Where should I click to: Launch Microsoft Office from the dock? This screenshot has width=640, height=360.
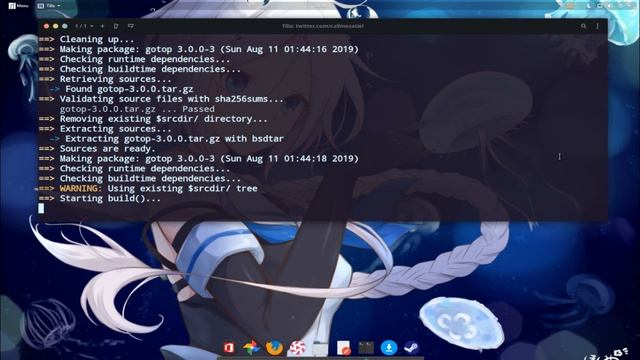[x=229, y=348]
